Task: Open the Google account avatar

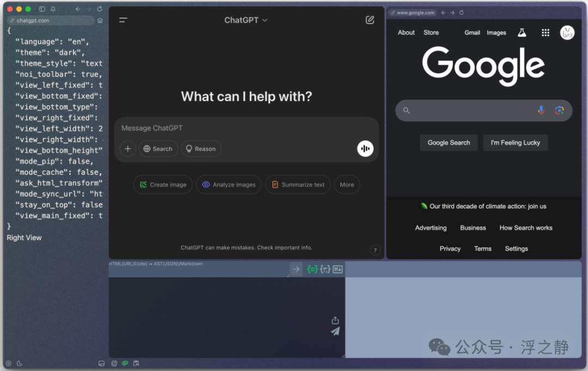Action: coord(567,33)
